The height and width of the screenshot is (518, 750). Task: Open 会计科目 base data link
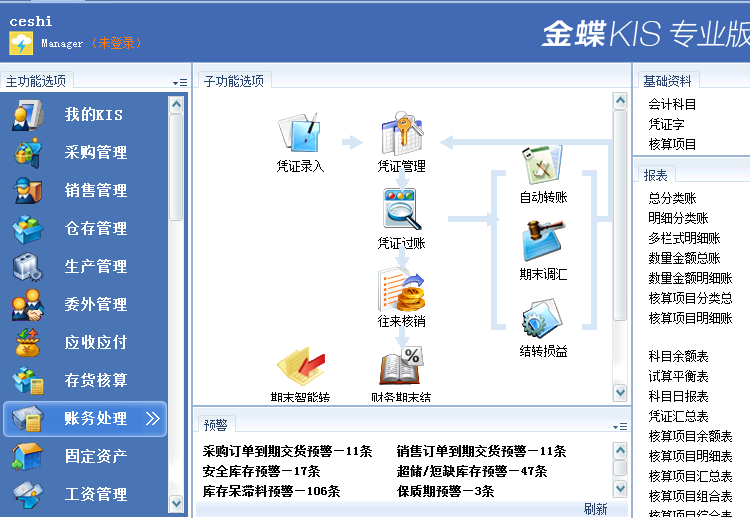click(x=672, y=104)
